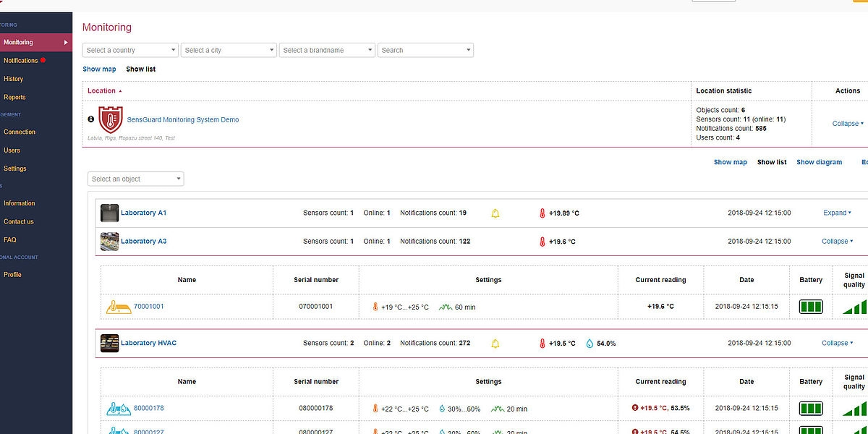
Task: Click the bell icon in Laboratory A1 row
Action: point(495,213)
